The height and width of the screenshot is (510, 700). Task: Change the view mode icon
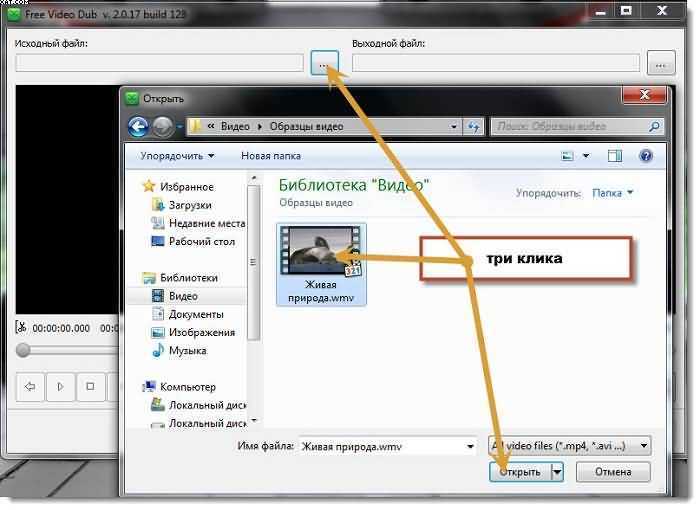pos(567,156)
